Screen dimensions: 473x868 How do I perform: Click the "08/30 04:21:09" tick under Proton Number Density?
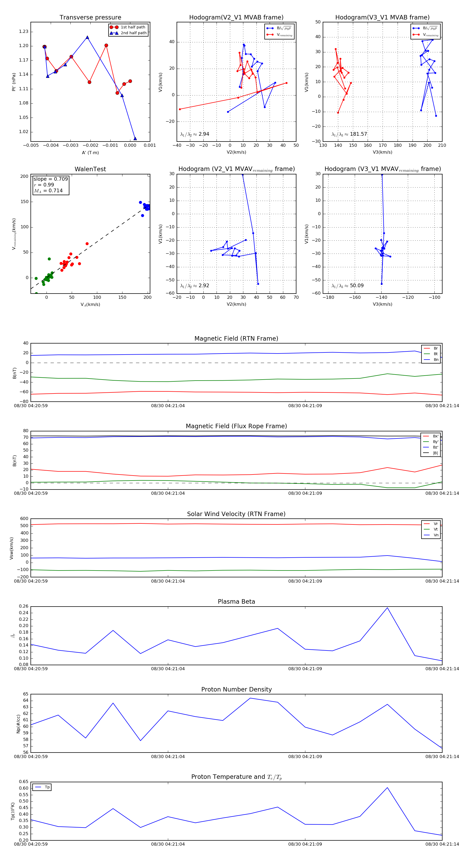(305, 756)
